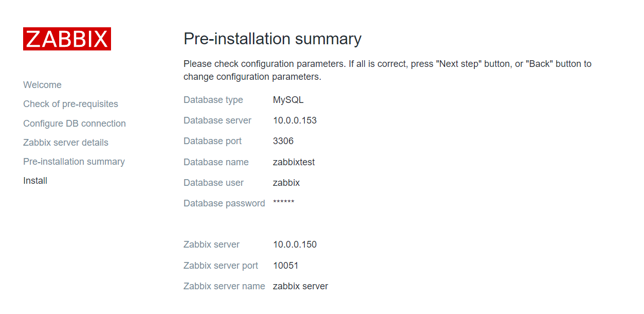Click the database server address 10.0.0.153
The height and width of the screenshot is (314, 644).
(x=295, y=120)
